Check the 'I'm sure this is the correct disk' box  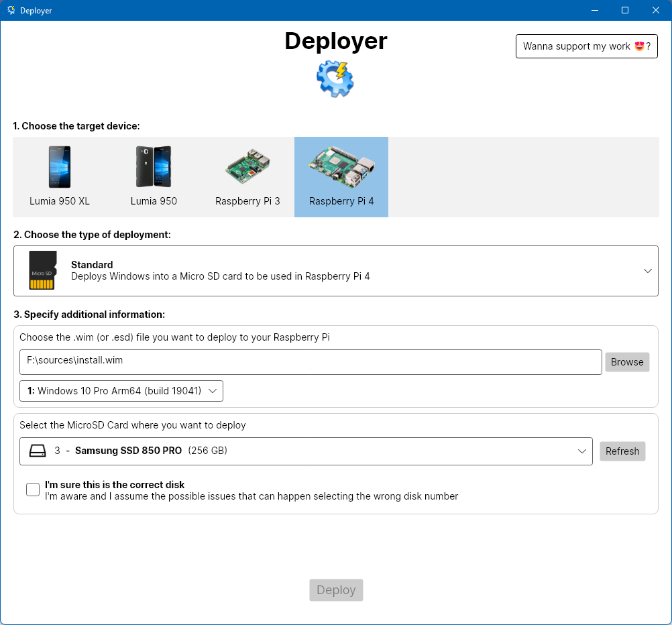[33, 490]
